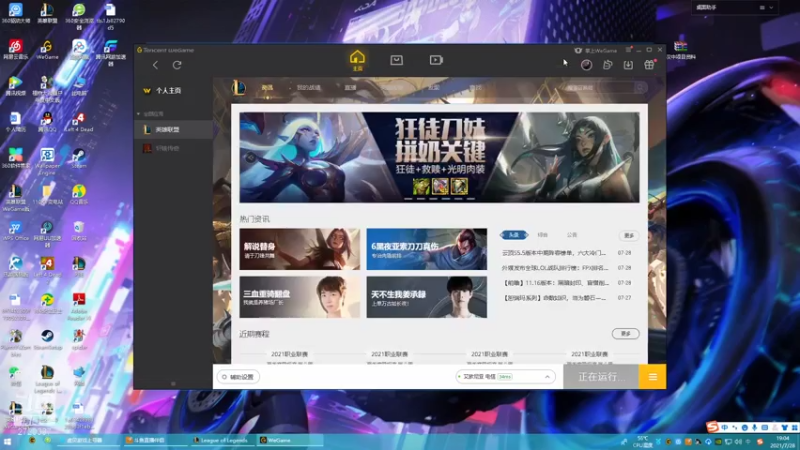Open the headline dated 07-27
This screenshot has width=800, height=450.
(554, 297)
